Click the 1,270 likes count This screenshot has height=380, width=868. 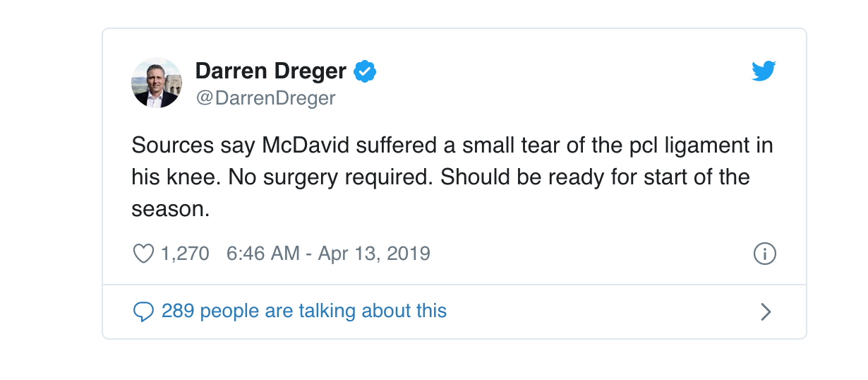point(185,254)
